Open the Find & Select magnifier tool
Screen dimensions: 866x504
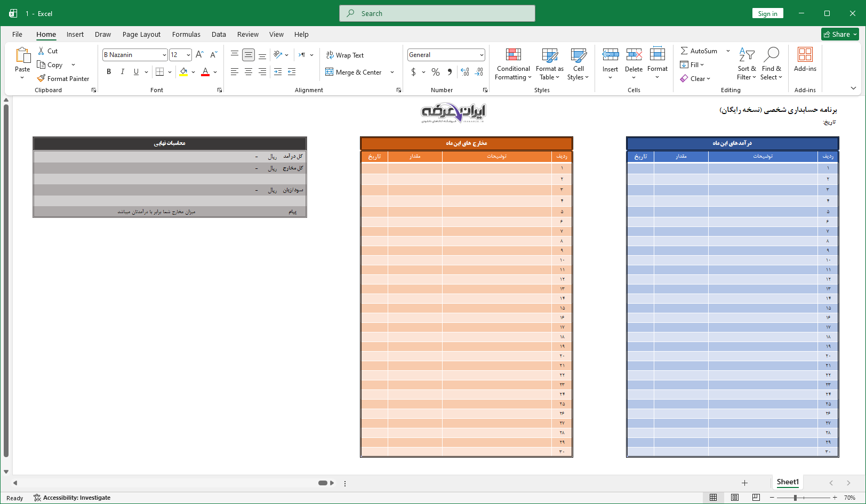771,64
